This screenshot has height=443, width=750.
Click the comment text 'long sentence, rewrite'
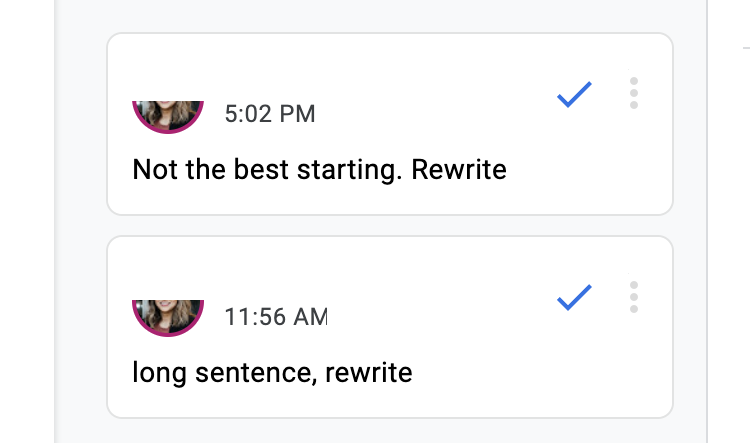click(x=272, y=373)
